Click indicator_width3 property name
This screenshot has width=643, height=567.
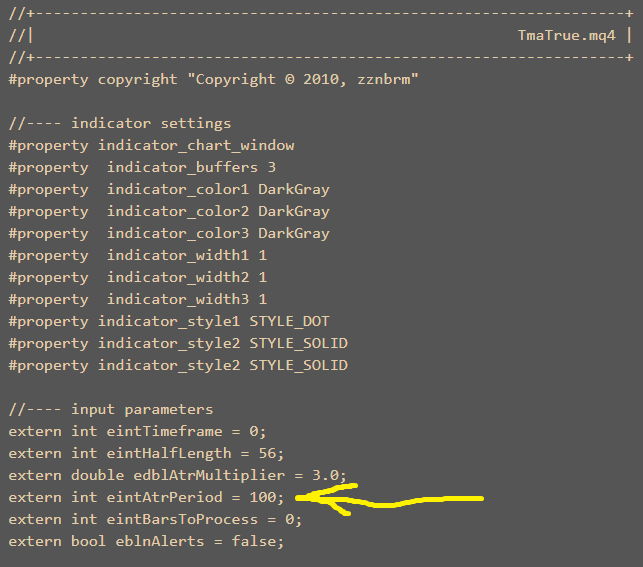tap(178, 299)
